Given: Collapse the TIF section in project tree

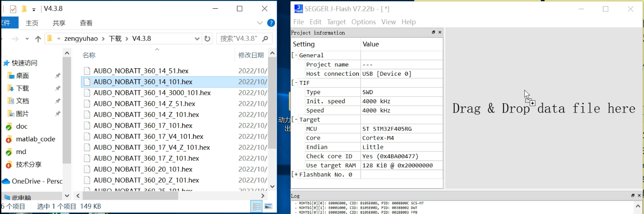Looking at the screenshot, I should tap(295, 83).
